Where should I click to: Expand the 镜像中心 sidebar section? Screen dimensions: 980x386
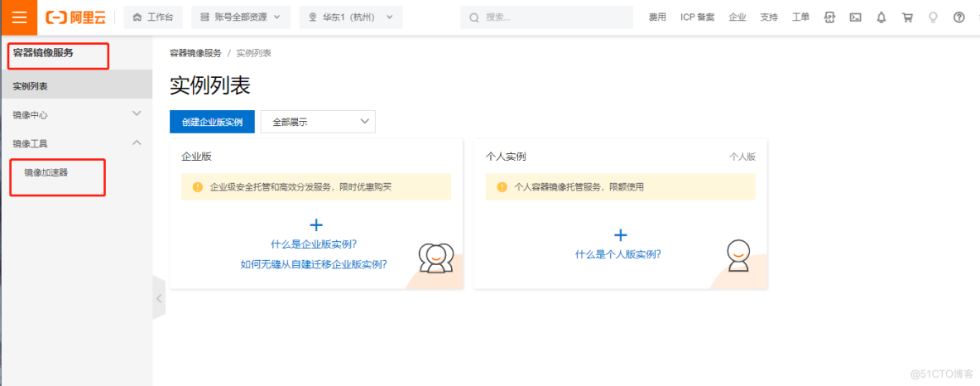click(x=76, y=115)
